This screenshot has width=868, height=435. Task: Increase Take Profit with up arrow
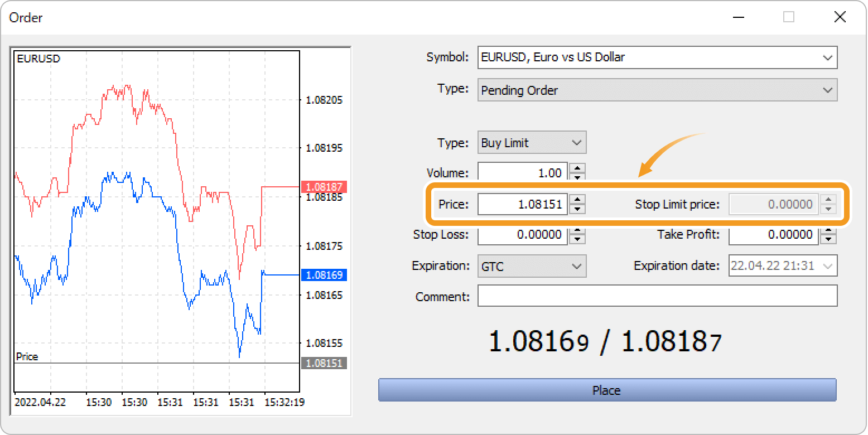[x=829, y=230]
